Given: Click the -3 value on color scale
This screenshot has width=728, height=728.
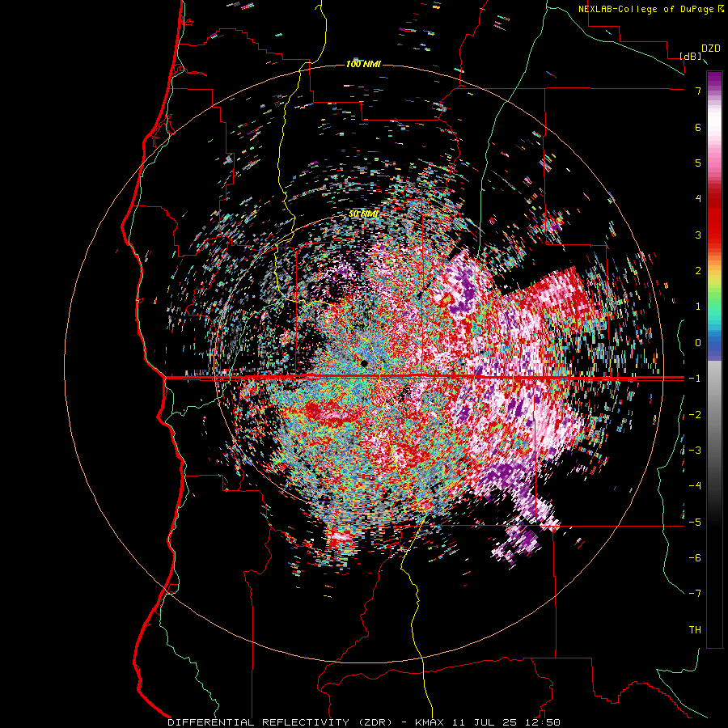Looking at the screenshot, I should tap(694, 451).
